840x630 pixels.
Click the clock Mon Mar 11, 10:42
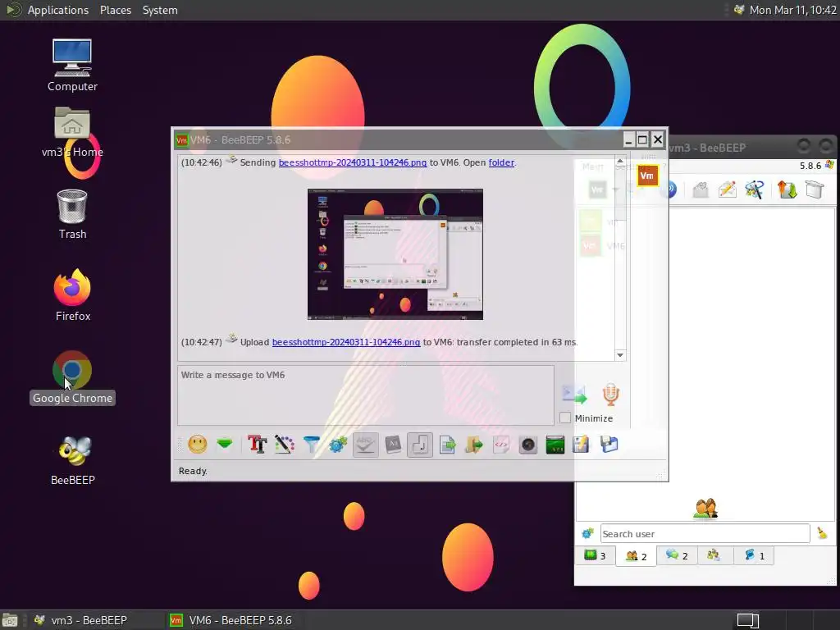click(x=793, y=10)
